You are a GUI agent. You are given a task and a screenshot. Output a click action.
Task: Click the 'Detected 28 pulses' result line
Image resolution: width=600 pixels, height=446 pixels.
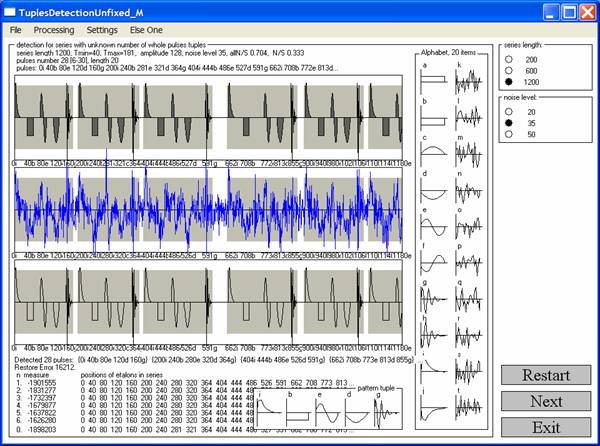pos(214,360)
